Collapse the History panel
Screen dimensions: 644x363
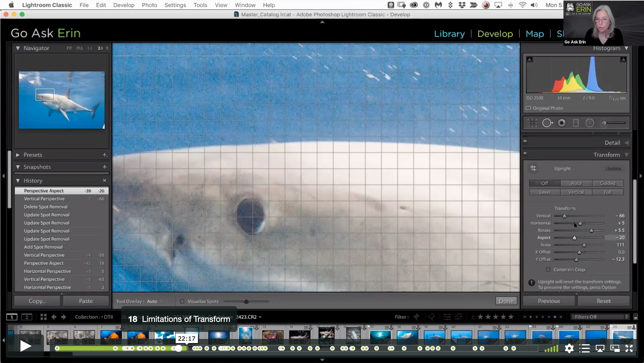tap(18, 181)
